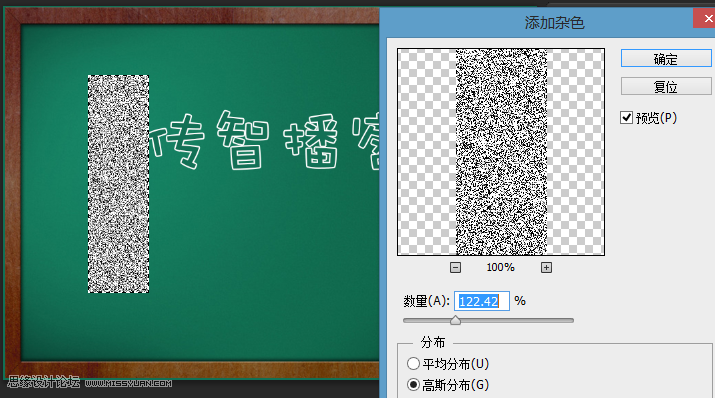This screenshot has width=715, height=398.
Task: Click the amount slider handle
Action: [x=455, y=320]
